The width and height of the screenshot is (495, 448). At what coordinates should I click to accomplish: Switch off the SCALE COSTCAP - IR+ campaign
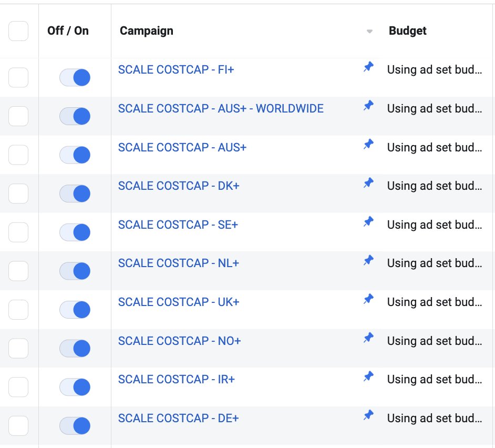coord(75,386)
